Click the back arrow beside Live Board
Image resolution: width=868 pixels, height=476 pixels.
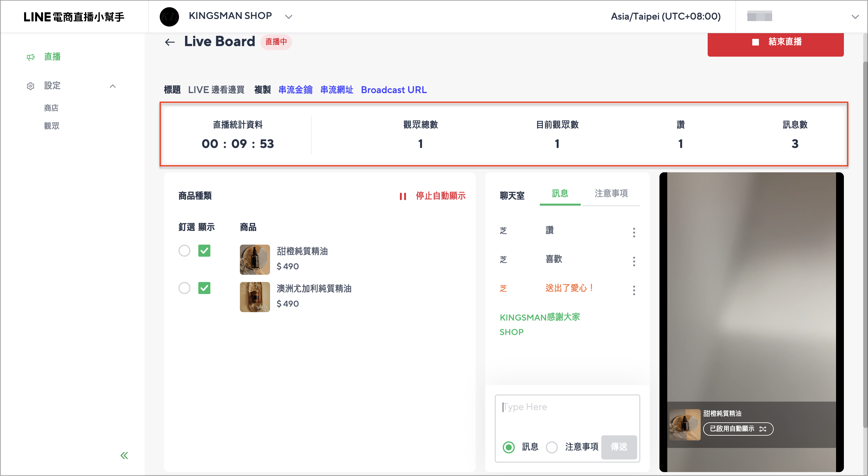point(170,42)
